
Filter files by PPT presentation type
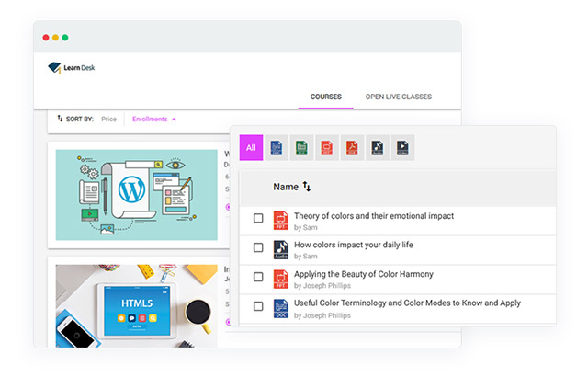click(x=327, y=147)
